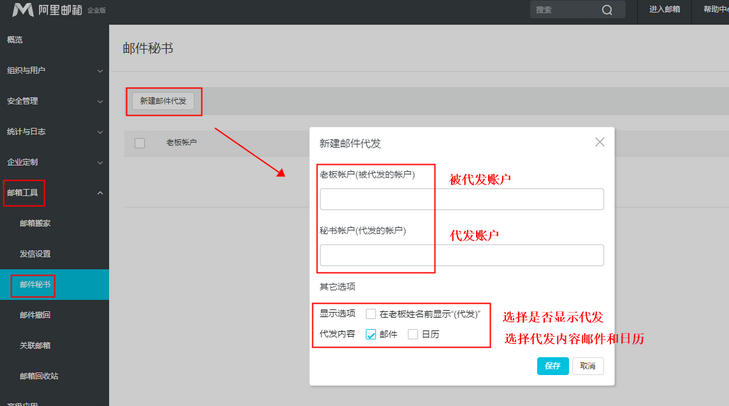Open 发信设置 in sidebar
The image size is (729, 406).
tap(35, 254)
